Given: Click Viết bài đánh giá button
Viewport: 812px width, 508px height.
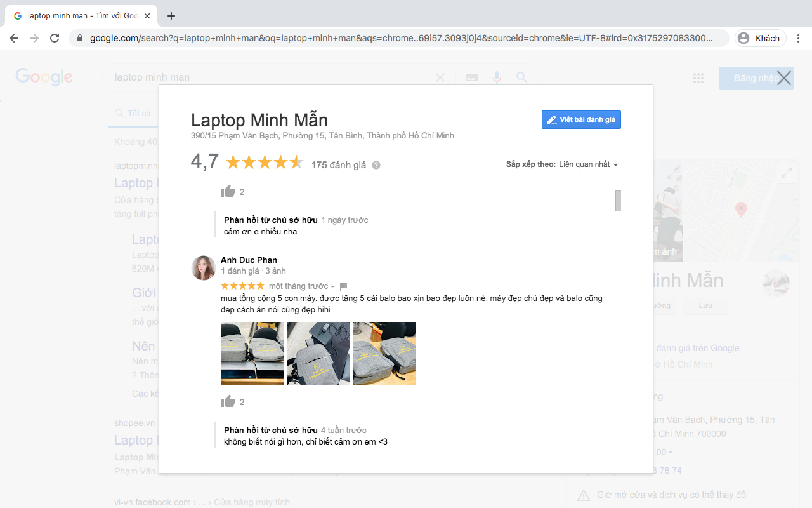Looking at the screenshot, I should (x=581, y=119).
